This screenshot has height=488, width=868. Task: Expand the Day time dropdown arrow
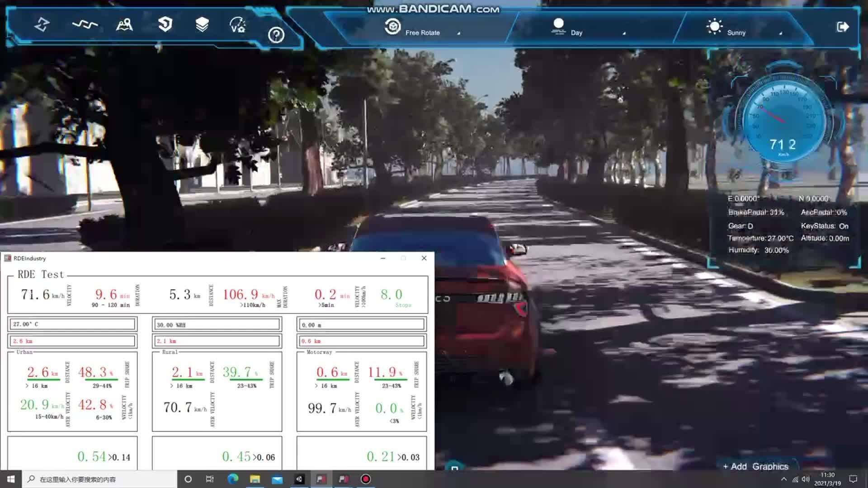[x=624, y=33]
